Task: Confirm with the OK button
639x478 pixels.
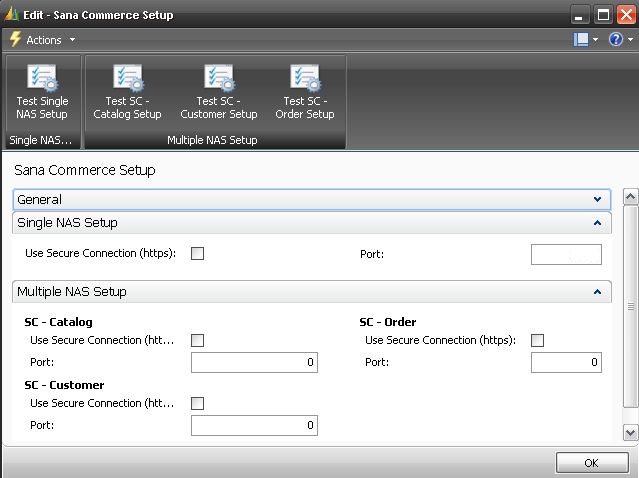Action: pyautogui.click(x=592, y=463)
